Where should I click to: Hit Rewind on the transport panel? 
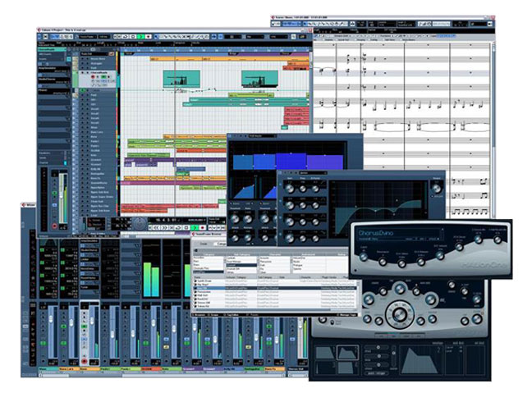pos(157,227)
